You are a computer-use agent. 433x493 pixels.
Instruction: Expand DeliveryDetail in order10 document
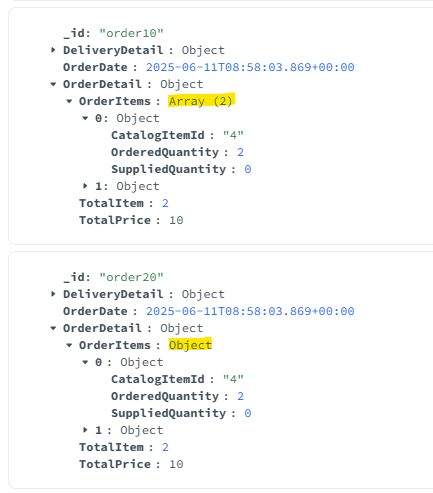point(53,50)
